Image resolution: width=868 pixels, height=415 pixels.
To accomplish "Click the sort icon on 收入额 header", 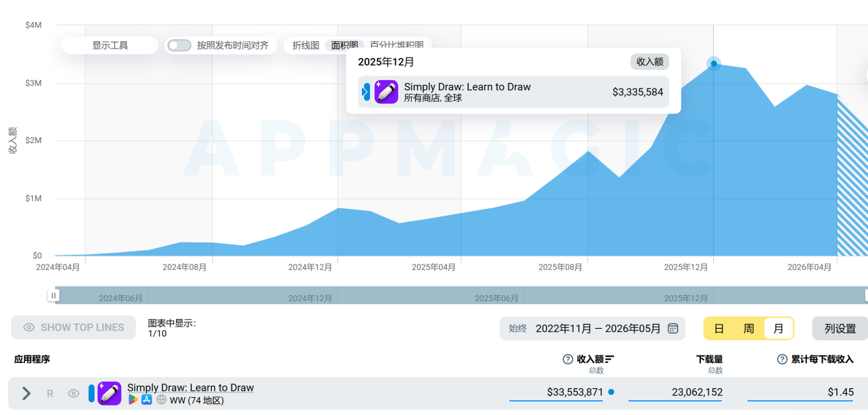I will click(610, 360).
